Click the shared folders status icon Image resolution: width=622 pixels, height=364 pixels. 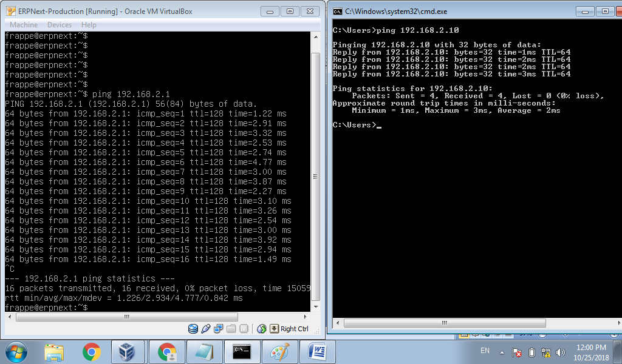231,329
